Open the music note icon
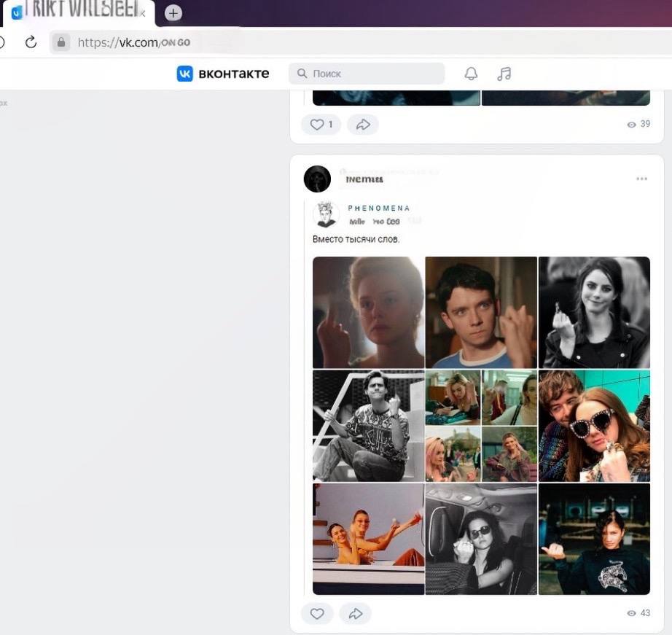 pos(504,74)
